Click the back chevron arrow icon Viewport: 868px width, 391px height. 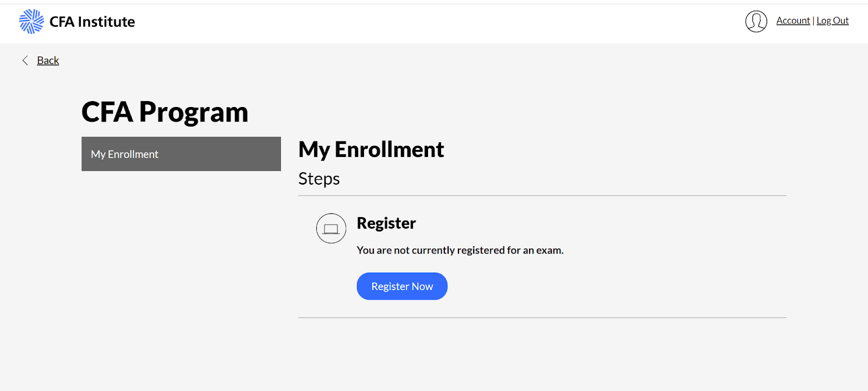(25, 60)
